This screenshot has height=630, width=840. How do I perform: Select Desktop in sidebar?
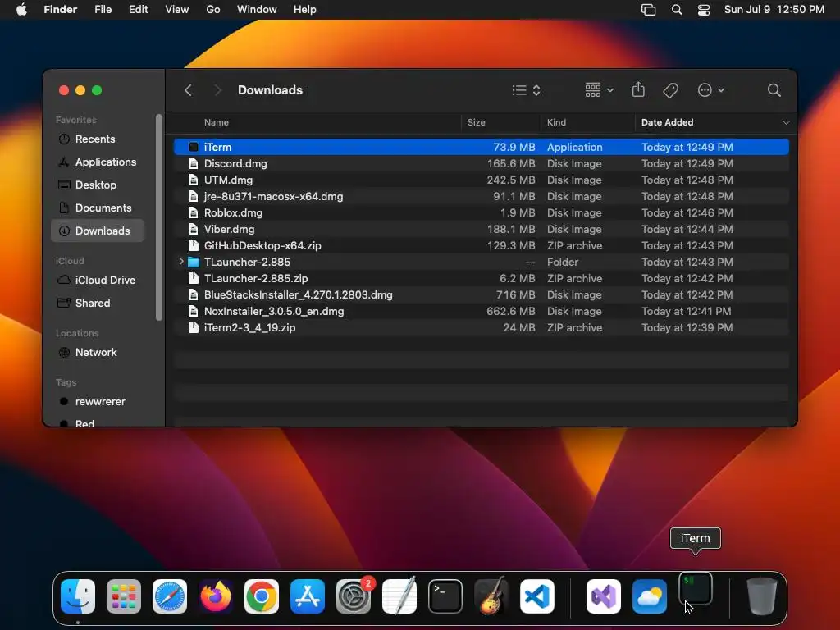click(98, 185)
